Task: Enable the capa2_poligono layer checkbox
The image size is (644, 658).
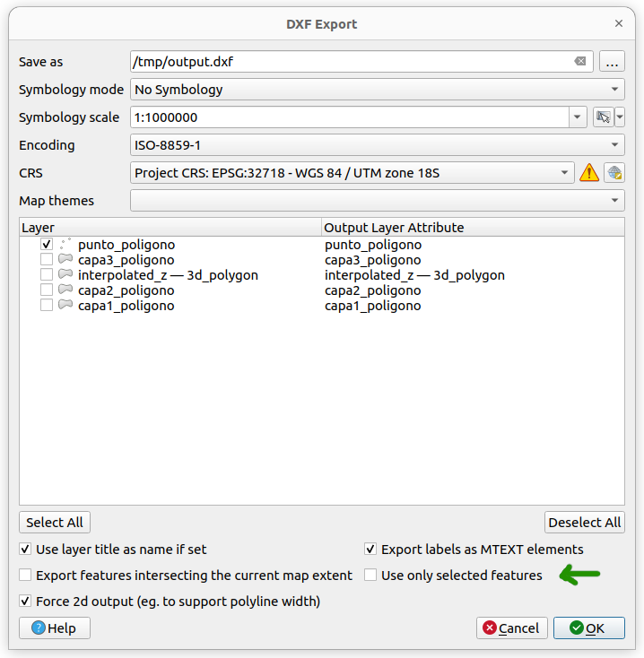Action: (x=47, y=290)
